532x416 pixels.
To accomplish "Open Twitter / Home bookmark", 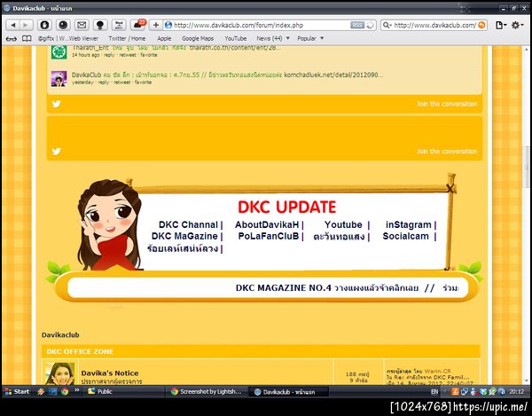I will click(x=127, y=39).
